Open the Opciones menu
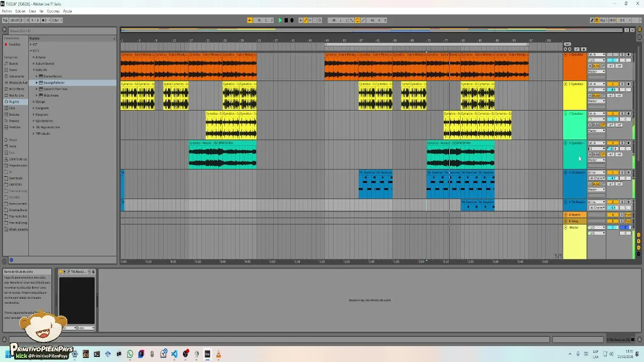 [53, 11]
